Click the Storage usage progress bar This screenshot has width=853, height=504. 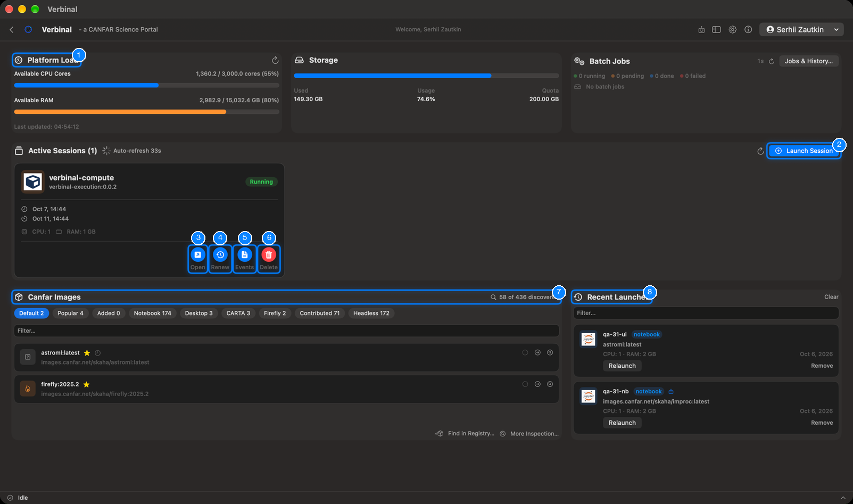(426, 76)
